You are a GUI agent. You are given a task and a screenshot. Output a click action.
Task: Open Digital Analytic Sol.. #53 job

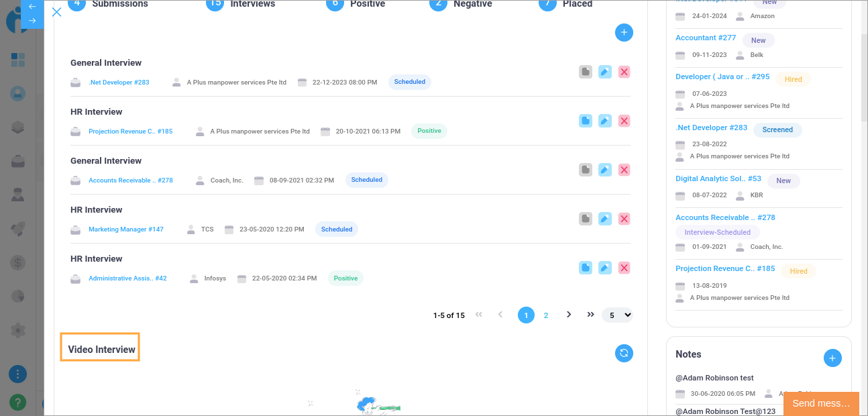coord(718,179)
